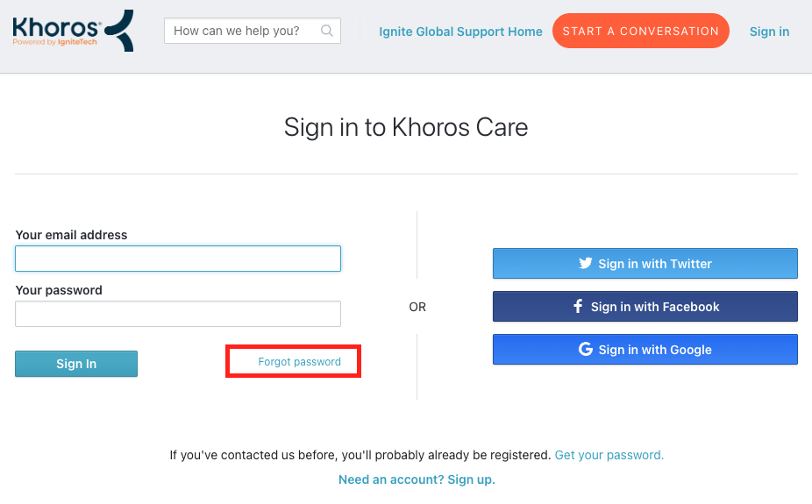This screenshot has width=812, height=504.
Task: Focus the password field
Action: (178, 314)
